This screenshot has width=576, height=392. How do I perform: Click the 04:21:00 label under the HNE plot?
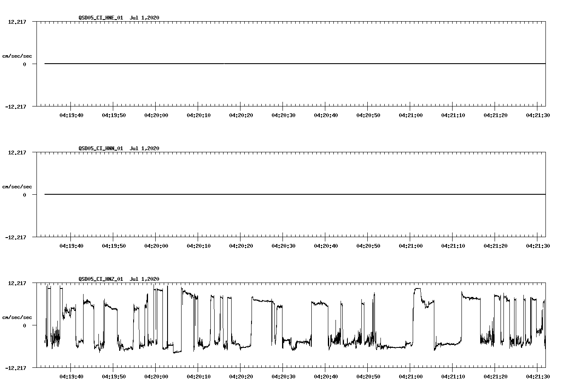411,115
